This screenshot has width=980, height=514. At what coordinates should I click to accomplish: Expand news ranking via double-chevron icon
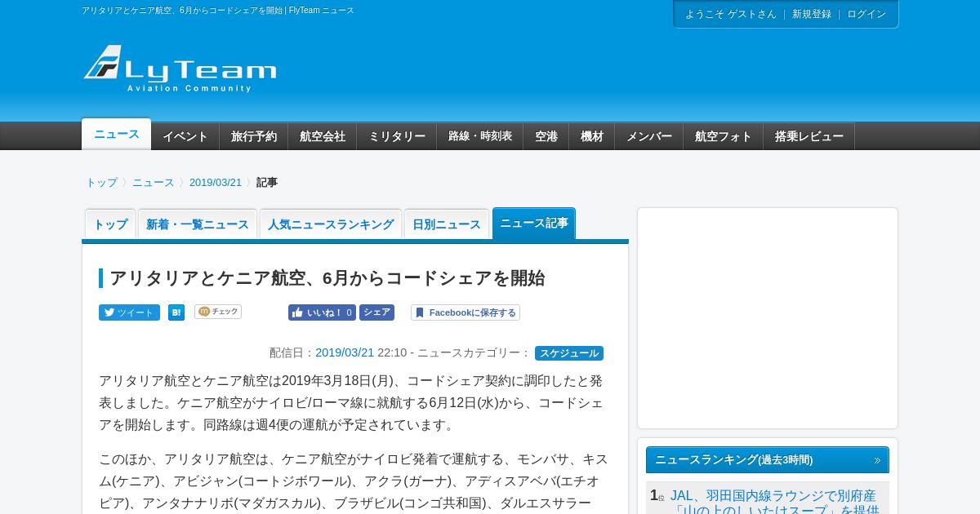pyautogui.click(x=878, y=460)
